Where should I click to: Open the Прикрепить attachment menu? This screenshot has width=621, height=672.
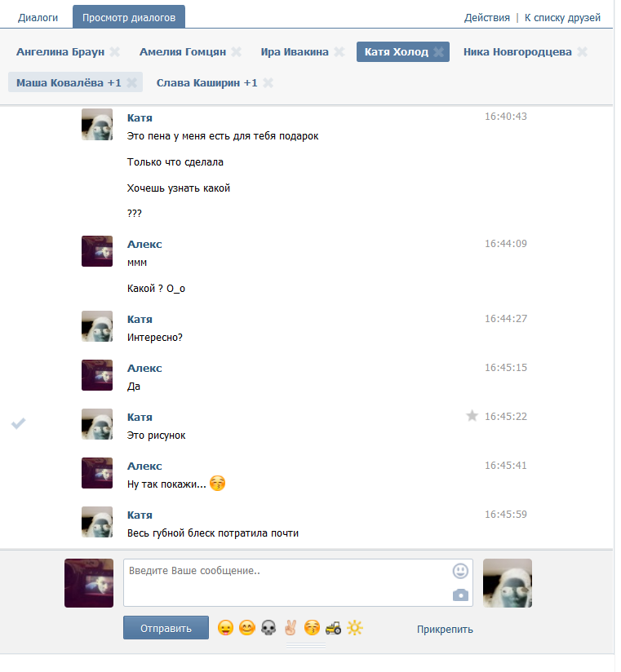tap(445, 629)
